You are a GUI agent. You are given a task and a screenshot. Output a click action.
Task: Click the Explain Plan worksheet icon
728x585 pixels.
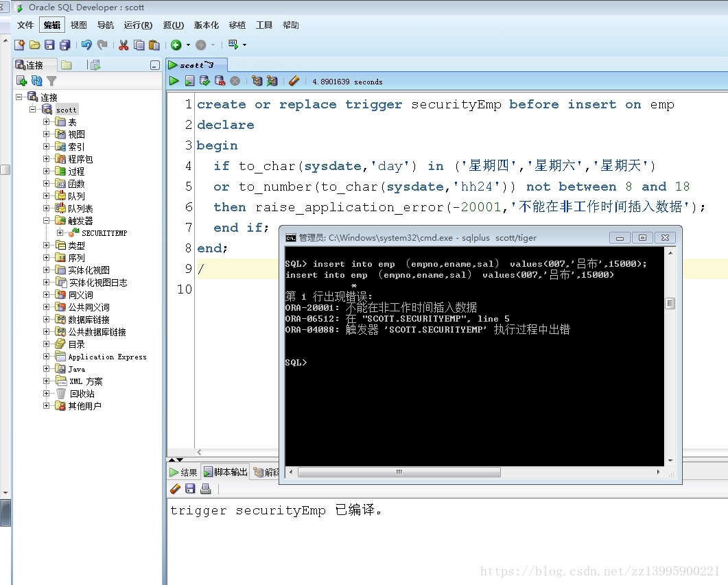257,81
